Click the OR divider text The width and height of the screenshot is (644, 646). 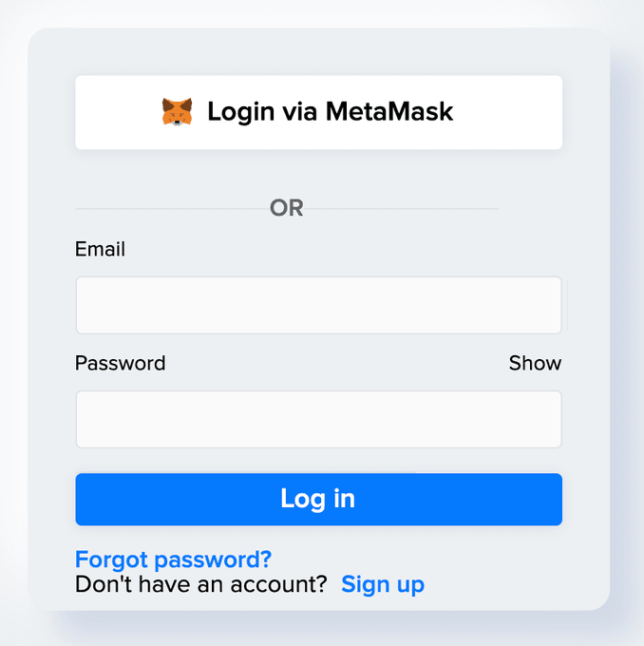coord(287,208)
